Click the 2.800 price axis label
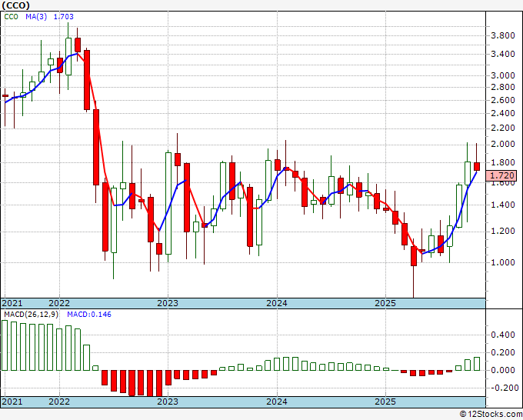Screen dimensions: 523x420 [x=503, y=88]
